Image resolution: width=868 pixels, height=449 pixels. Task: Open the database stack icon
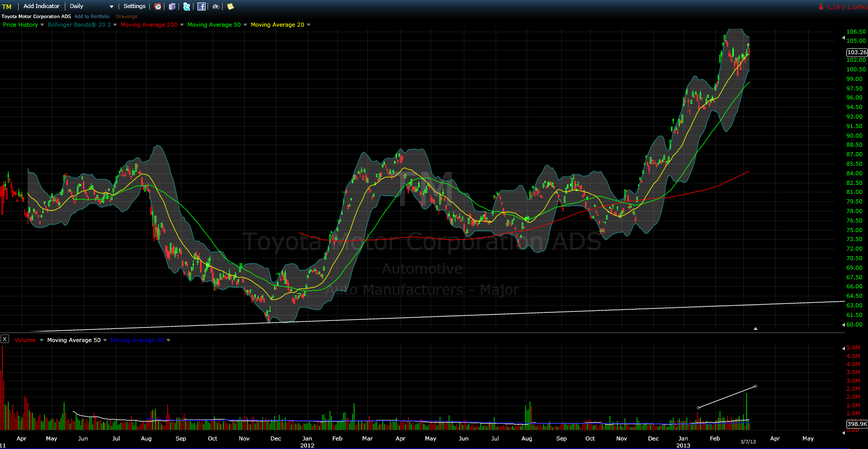pyautogui.click(x=172, y=7)
